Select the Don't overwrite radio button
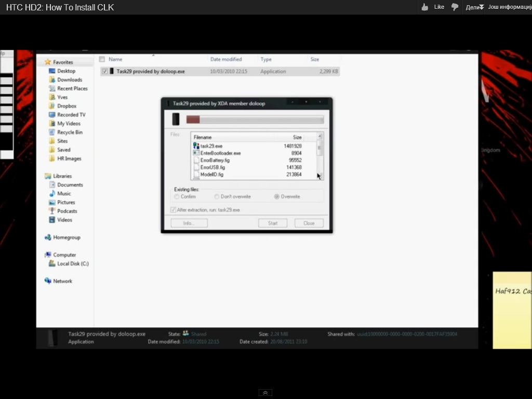 click(217, 197)
